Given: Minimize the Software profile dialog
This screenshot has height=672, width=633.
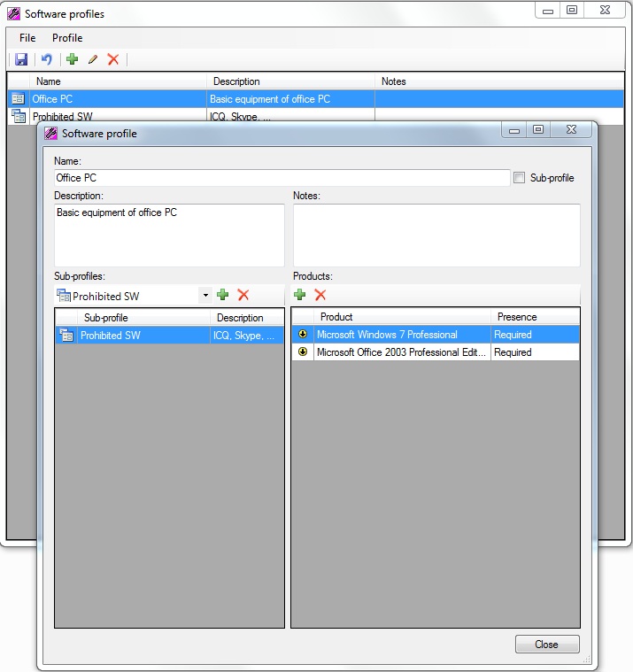Looking at the screenshot, I should pos(514,130).
